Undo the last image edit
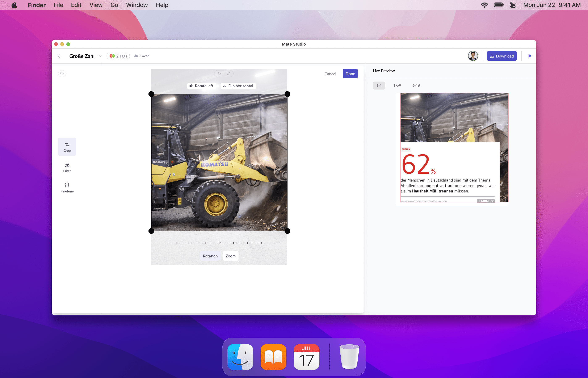Viewport: 588px width, 378px height. click(x=219, y=73)
